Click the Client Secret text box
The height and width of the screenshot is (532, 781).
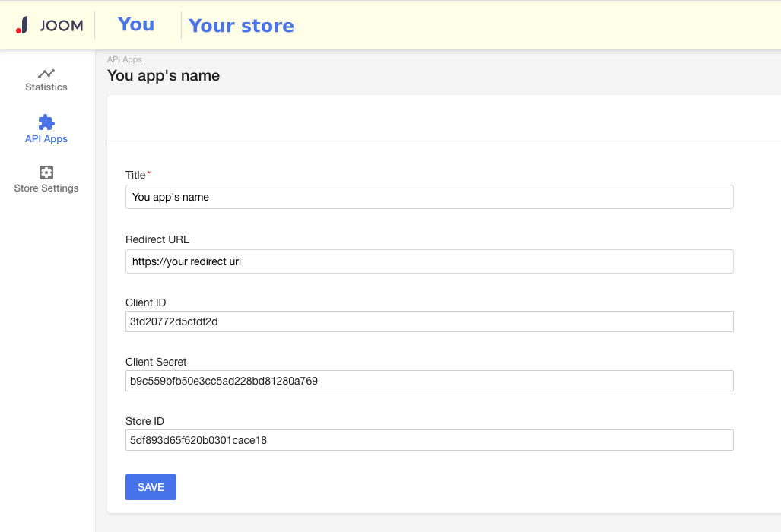(429, 380)
